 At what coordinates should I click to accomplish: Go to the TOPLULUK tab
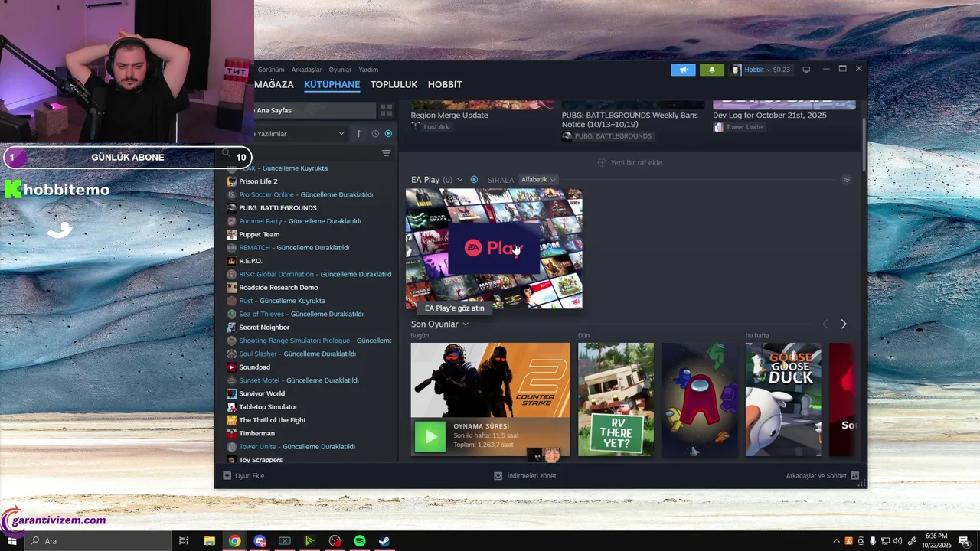394,85
